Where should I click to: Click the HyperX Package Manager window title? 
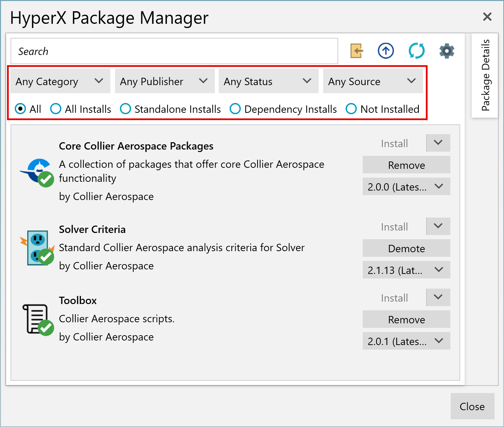click(109, 18)
